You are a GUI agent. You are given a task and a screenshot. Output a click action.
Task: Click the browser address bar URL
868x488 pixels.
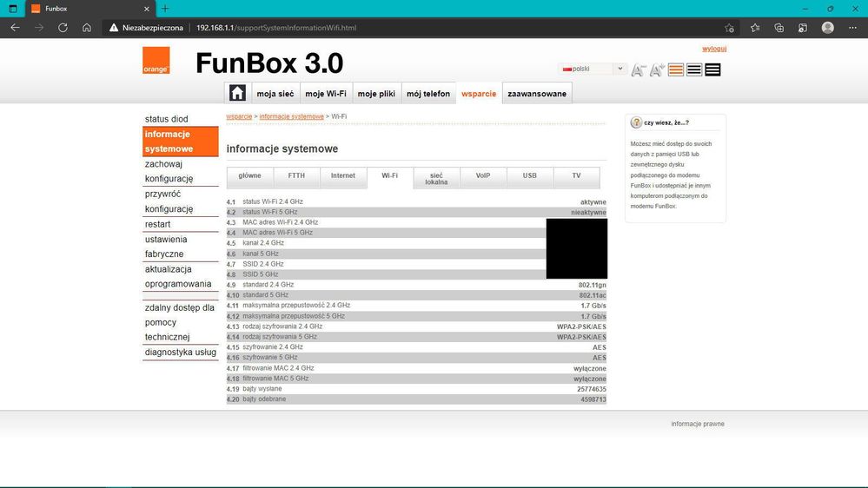[276, 28]
